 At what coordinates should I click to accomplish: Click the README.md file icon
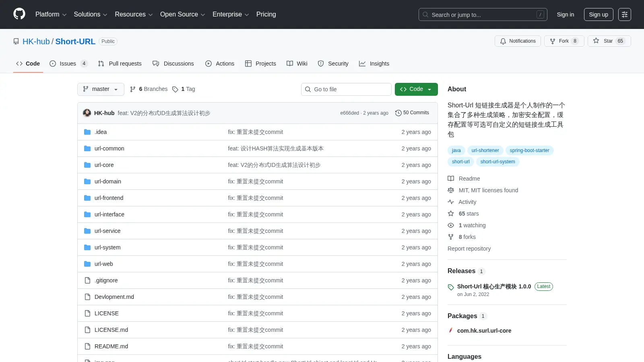(87, 346)
